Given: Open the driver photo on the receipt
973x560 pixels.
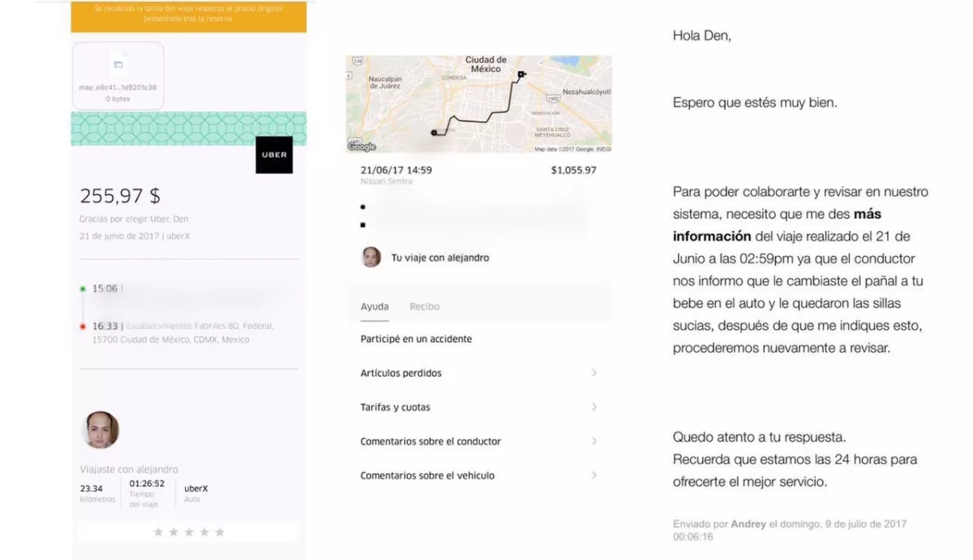Looking at the screenshot, I should pos(101,430).
